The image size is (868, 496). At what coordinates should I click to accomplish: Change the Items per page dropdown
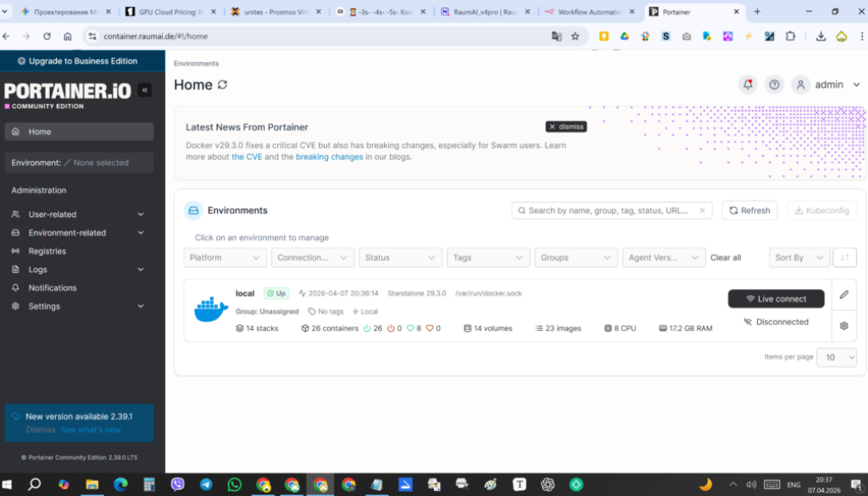837,357
